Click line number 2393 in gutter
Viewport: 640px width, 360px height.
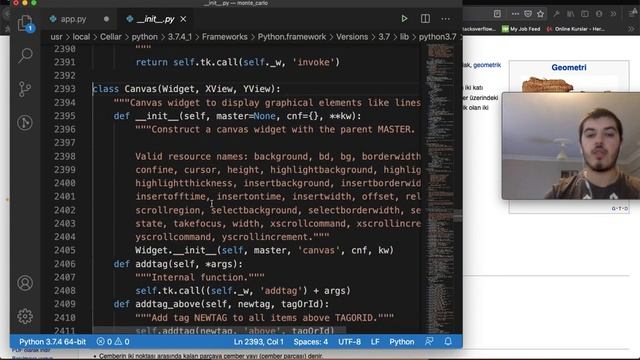64,89
